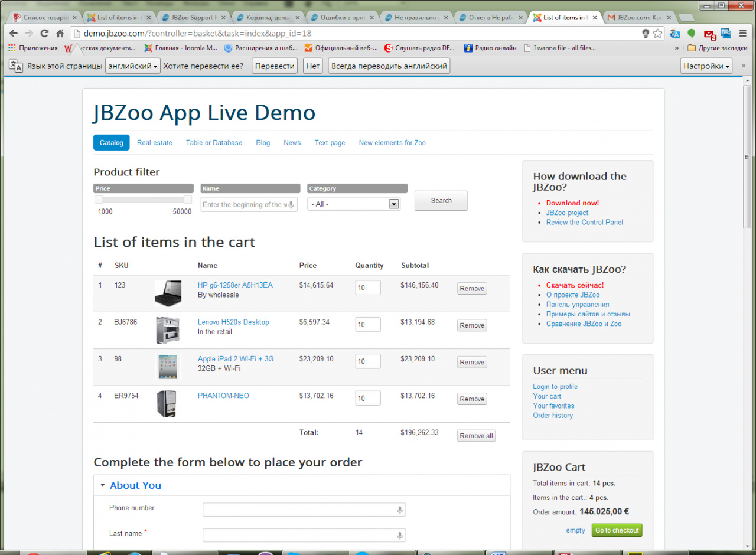Click the Last name input field
The width and height of the screenshot is (756, 555).
(304, 535)
